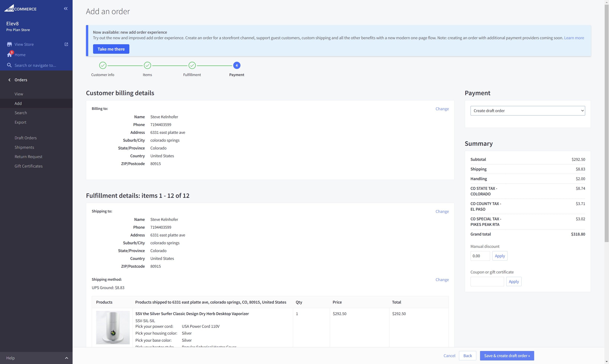Collapse the sidebar with double-chevron icon

(x=66, y=9)
